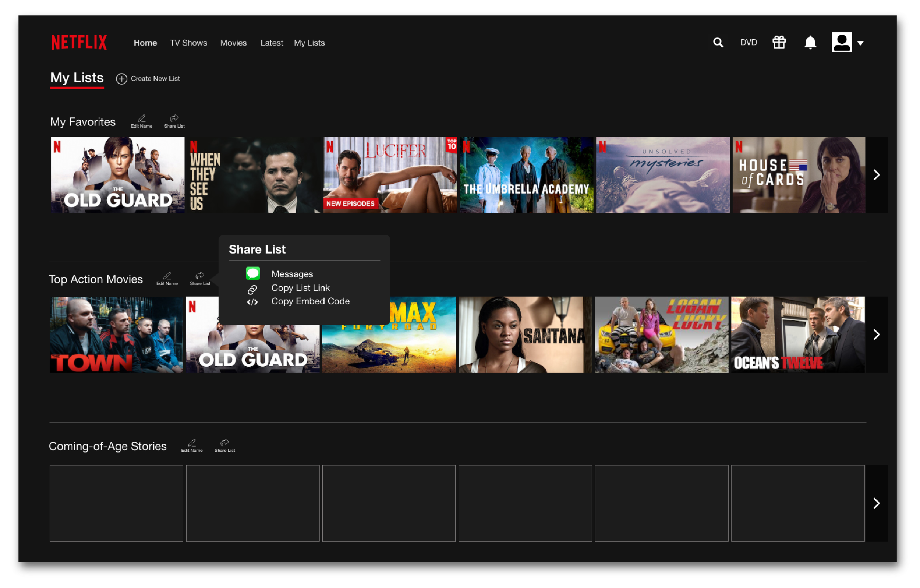Viewport: 920px width, 588px height.
Task: Open When They See Us thumbnail
Action: tap(254, 175)
